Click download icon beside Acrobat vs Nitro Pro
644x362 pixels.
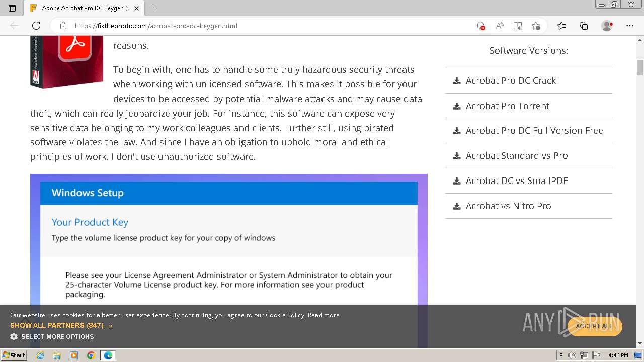point(457,206)
